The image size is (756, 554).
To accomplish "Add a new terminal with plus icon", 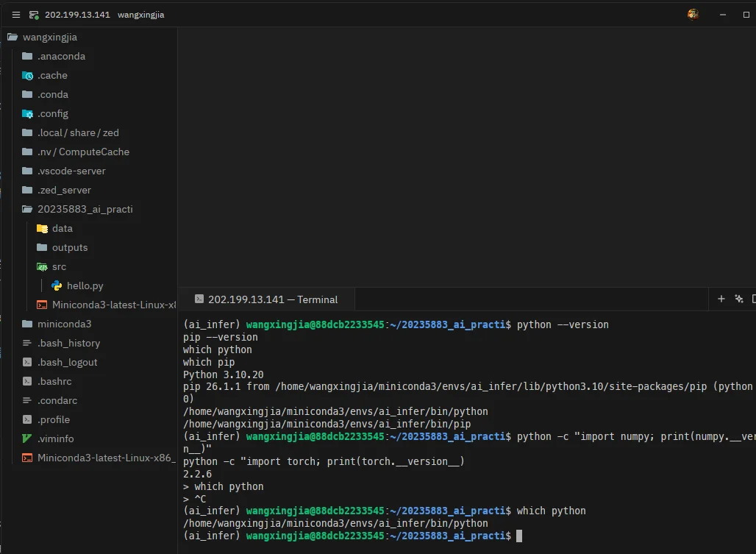I will (721, 299).
